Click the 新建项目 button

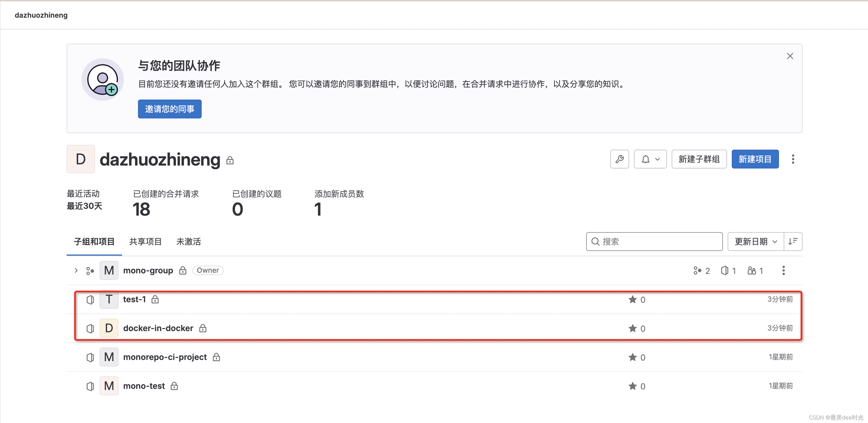[x=755, y=159]
